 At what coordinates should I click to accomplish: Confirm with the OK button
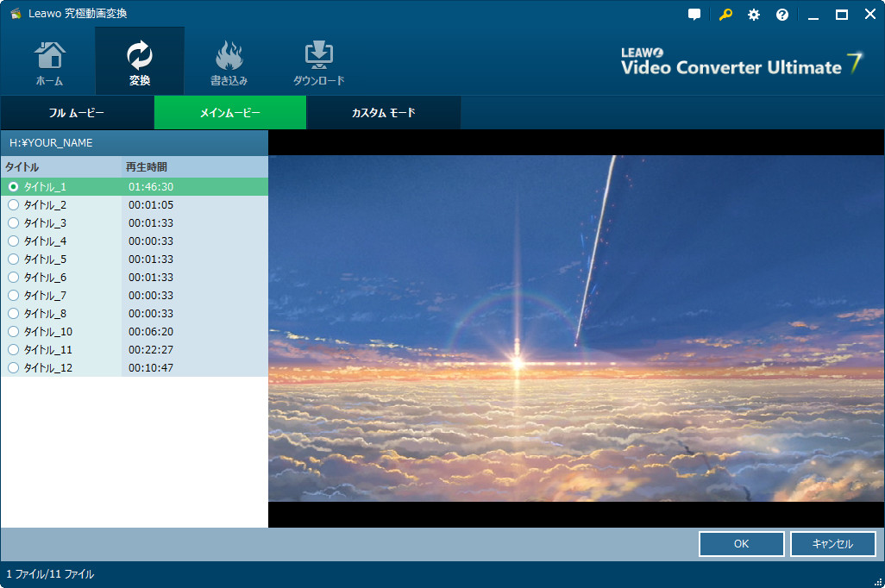[741, 543]
